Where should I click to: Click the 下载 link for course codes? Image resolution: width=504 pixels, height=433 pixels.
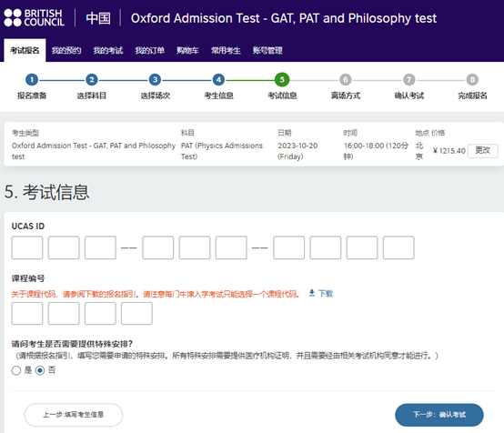click(x=326, y=293)
